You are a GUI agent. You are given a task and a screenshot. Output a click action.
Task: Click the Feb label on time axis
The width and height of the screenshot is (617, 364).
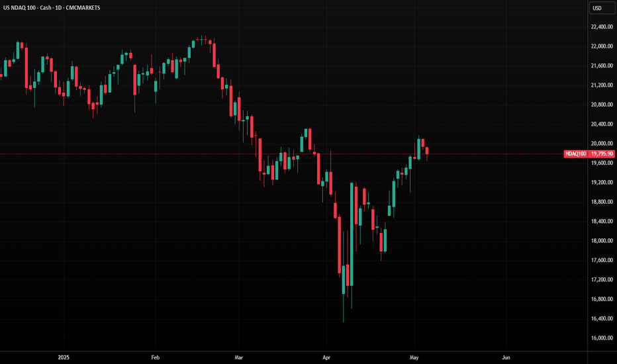(x=156, y=357)
